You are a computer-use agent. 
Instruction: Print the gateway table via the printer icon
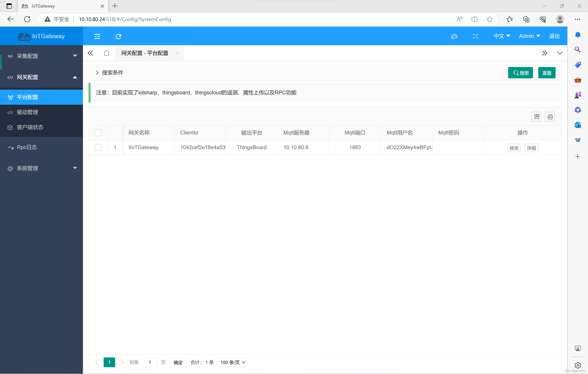click(x=550, y=117)
